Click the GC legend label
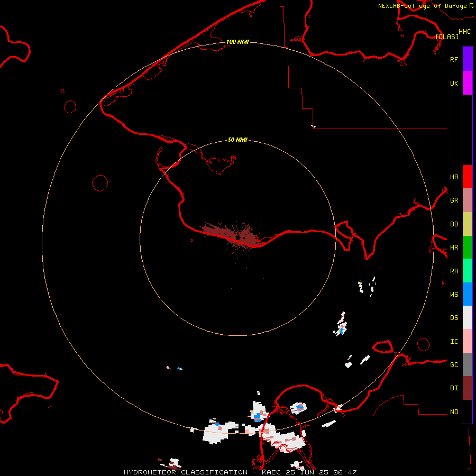Screen dimensions: 476x476 tap(454, 365)
